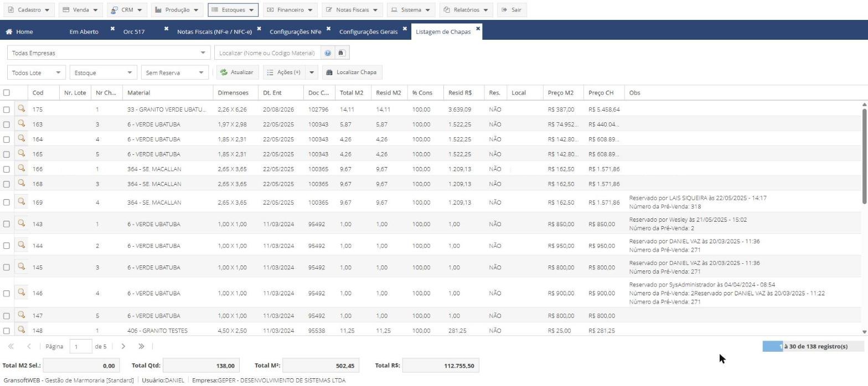Open magnifier details for chapa 166
868x386 pixels.
coord(21,169)
